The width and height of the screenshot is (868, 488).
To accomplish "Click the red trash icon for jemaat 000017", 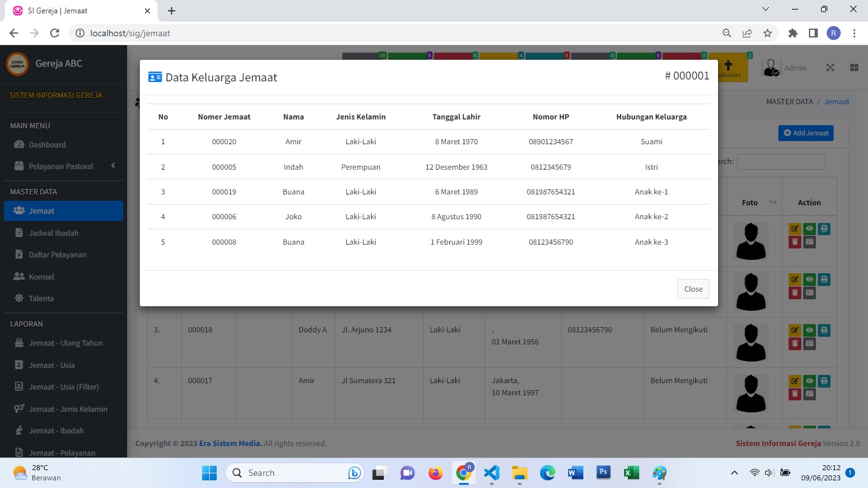I will [795, 395].
